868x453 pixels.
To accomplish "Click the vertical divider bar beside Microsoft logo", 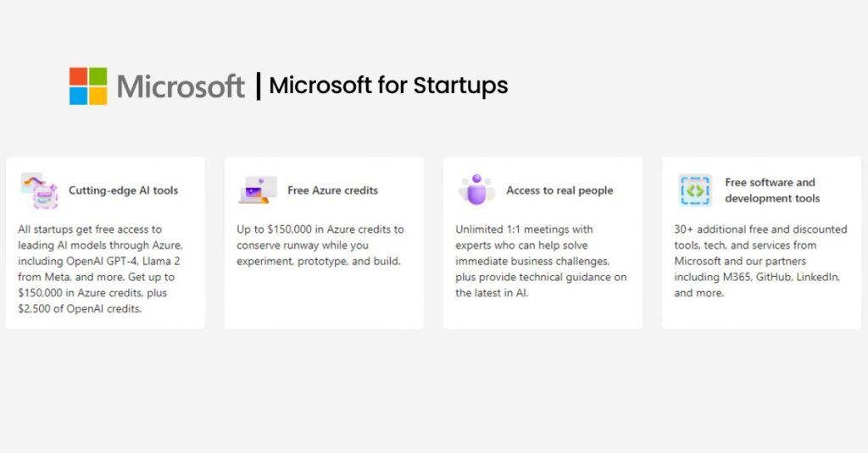I will [258, 86].
